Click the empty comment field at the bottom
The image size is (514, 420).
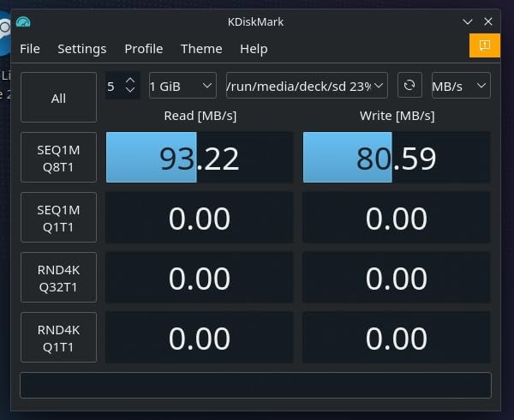255,385
